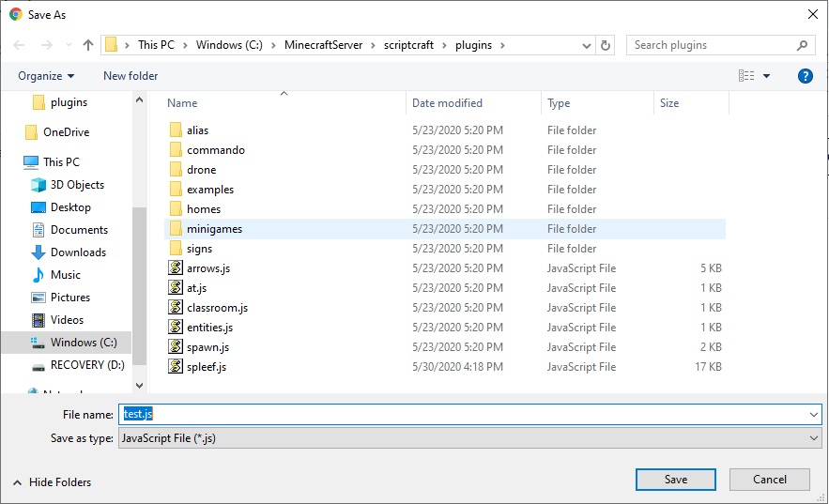Open the address bar history dropdown
The width and height of the screenshot is (829, 504).
coord(587,45)
